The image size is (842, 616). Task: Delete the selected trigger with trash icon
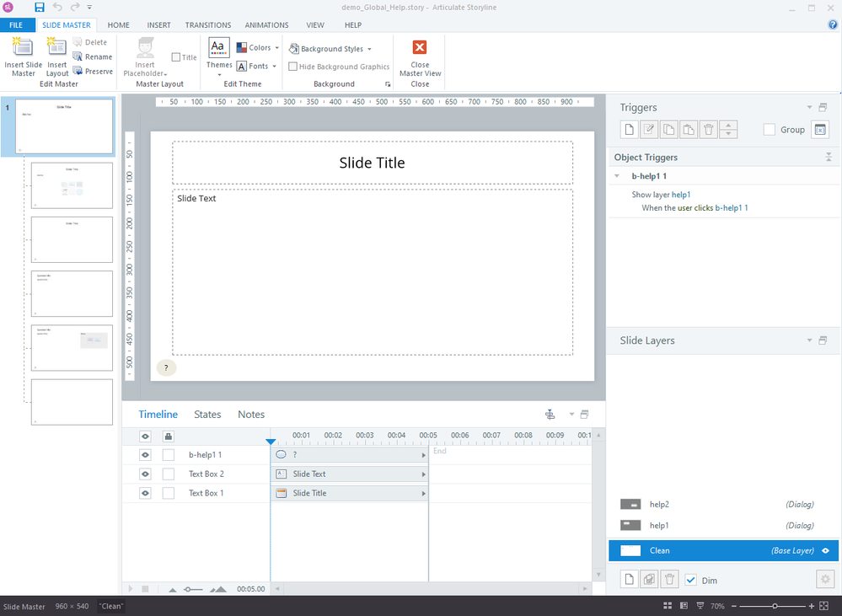(x=709, y=130)
